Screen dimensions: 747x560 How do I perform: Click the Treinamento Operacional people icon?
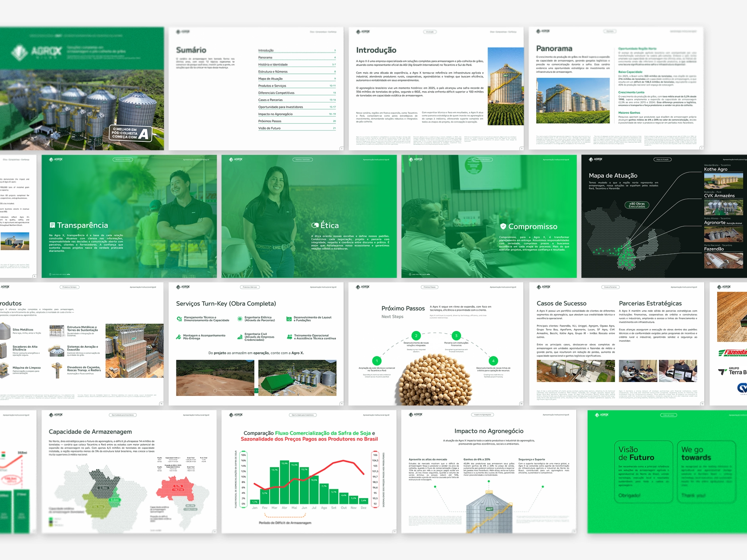click(289, 337)
